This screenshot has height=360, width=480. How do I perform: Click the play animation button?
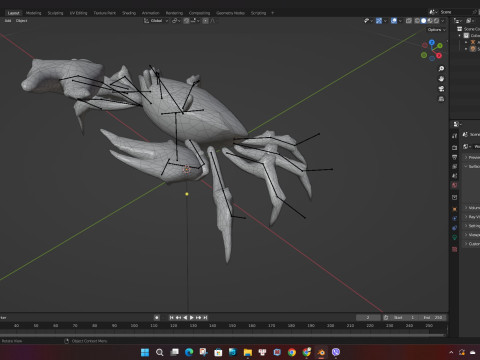[192, 318]
